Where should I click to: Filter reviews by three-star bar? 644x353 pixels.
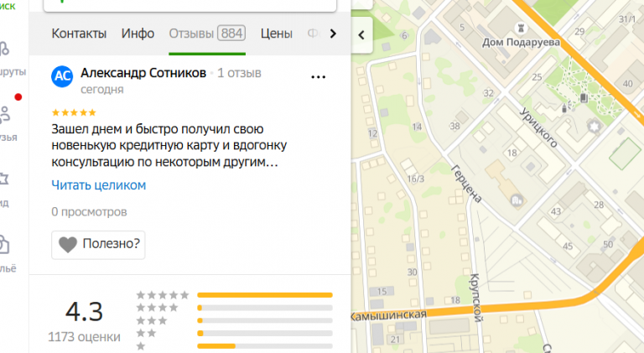click(x=265, y=320)
